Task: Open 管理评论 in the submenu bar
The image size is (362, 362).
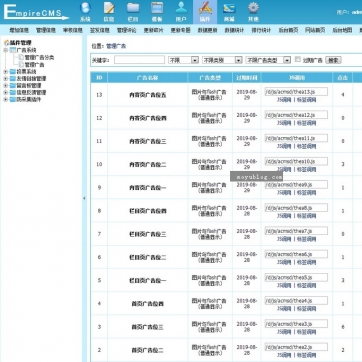Action: 126,30
